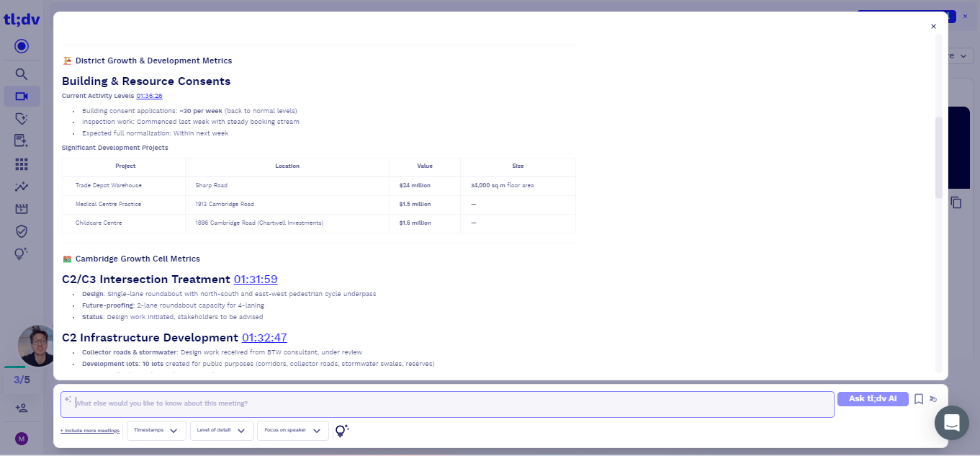Viewport: 980px width, 456px height.
Task: Click the Ask tl;dv AI button
Action: (x=873, y=399)
